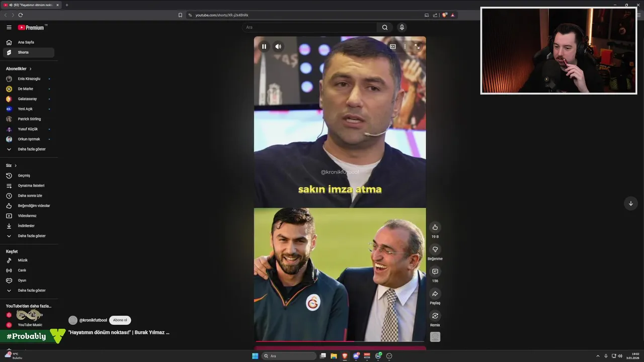Click the search magnifier button
Viewport: 644px width, 362px height.
[x=385, y=28]
